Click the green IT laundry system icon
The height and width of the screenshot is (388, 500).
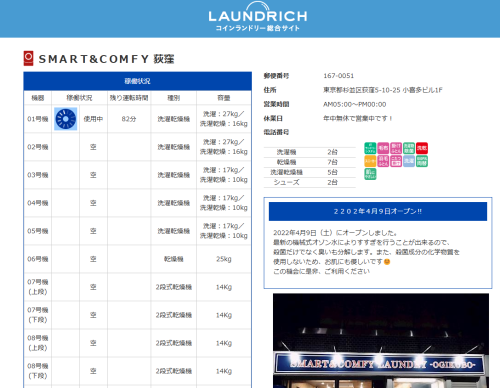[370, 148]
